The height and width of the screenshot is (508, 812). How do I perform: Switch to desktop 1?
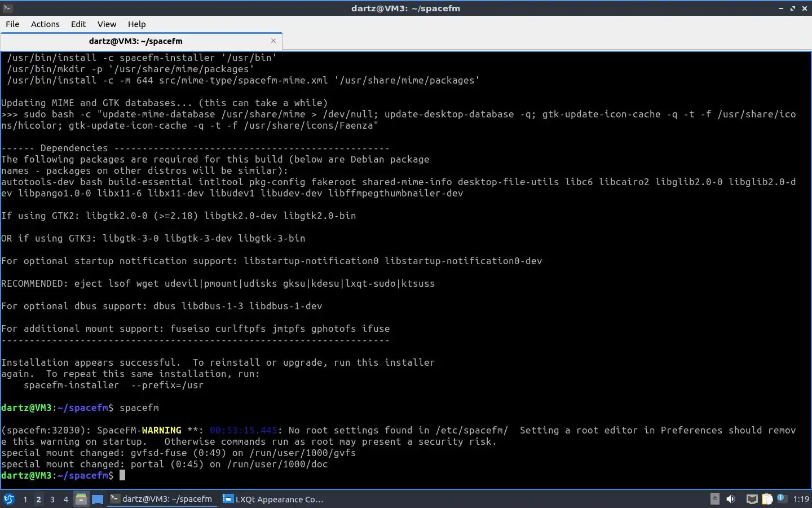coord(25,499)
